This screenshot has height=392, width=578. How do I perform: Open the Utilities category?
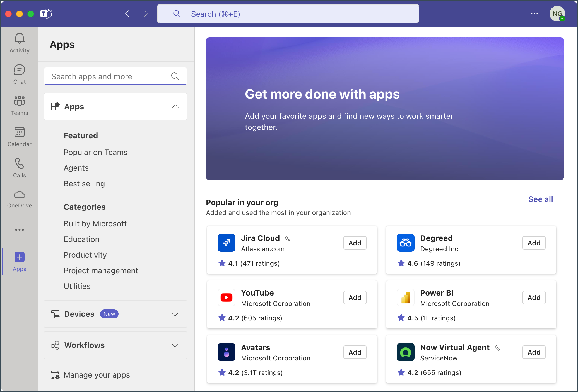tap(77, 286)
